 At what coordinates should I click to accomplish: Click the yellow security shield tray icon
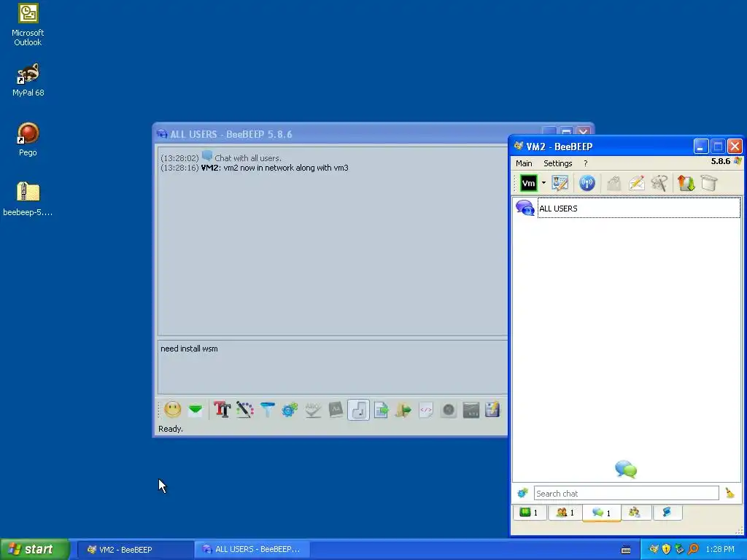(x=667, y=550)
